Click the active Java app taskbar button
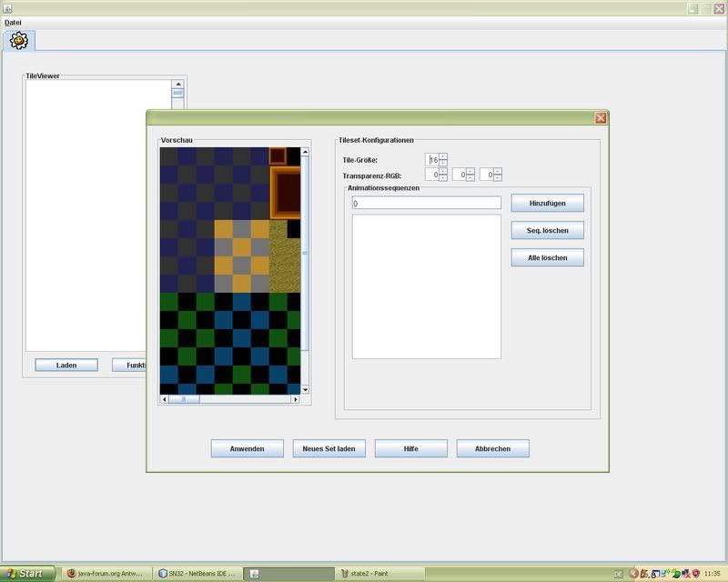The width and height of the screenshot is (728, 582). (288, 574)
